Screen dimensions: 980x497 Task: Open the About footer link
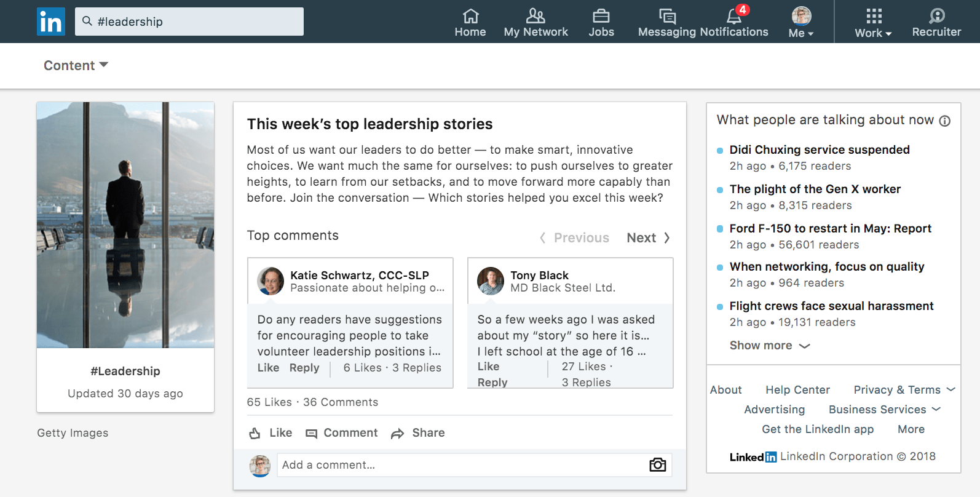726,390
